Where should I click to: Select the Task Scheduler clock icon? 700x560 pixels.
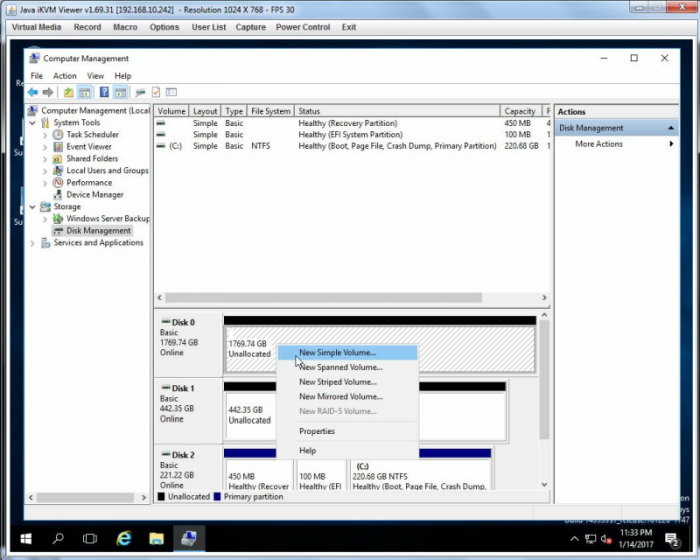(x=58, y=134)
